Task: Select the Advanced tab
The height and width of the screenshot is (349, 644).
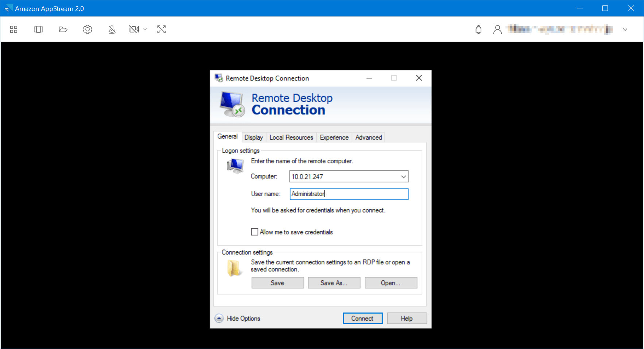Action: (x=368, y=137)
